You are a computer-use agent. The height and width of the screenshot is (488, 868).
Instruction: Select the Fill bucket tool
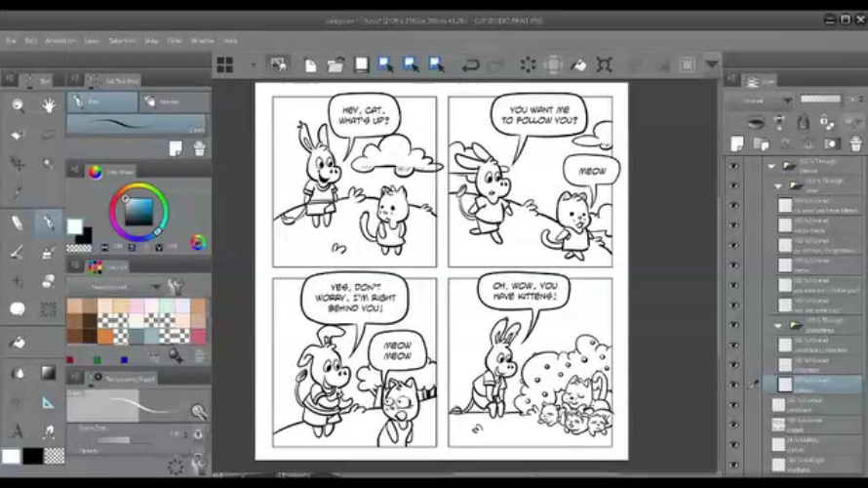[x=18, y=343]
